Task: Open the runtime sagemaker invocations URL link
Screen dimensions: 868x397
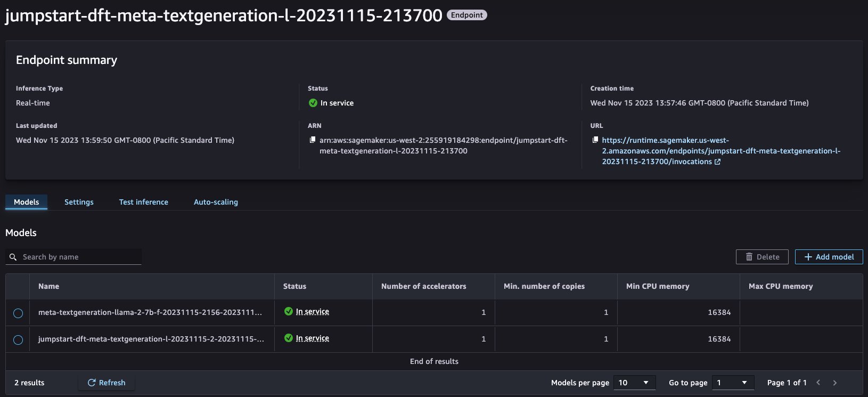Action: point(721,151)
